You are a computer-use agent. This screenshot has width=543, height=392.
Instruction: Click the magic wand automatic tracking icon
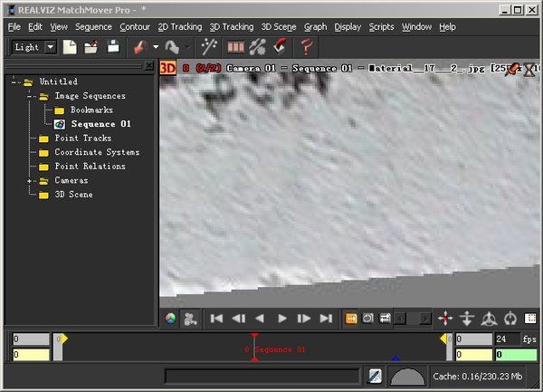click(x=209, y=46)
